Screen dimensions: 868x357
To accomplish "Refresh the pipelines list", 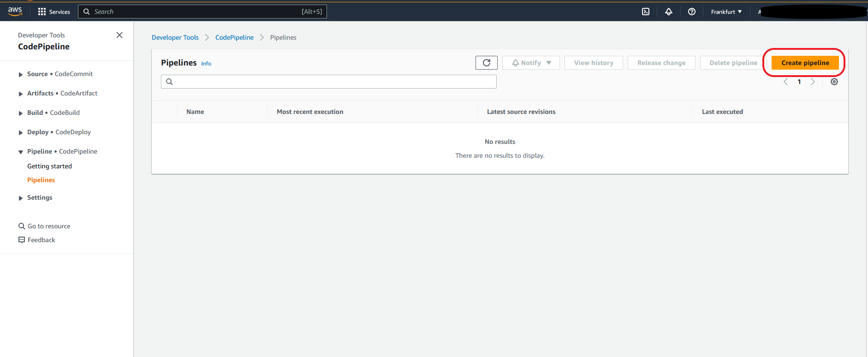I will click(487, 63).
